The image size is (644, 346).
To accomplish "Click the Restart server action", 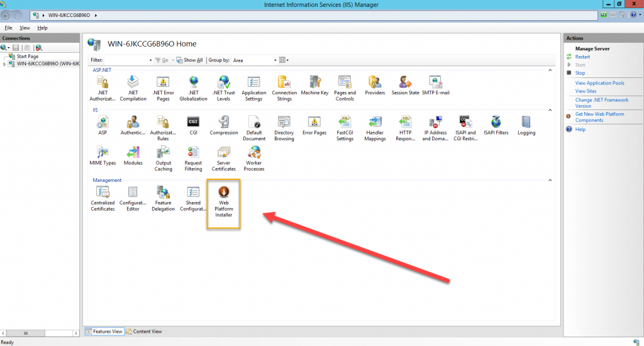I will pos(582,57).
